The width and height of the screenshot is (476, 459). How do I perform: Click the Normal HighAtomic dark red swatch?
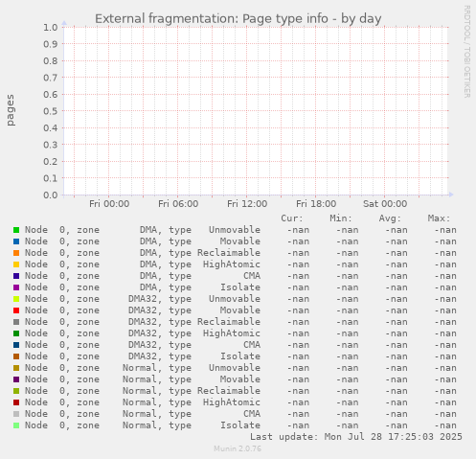point(16,402)
